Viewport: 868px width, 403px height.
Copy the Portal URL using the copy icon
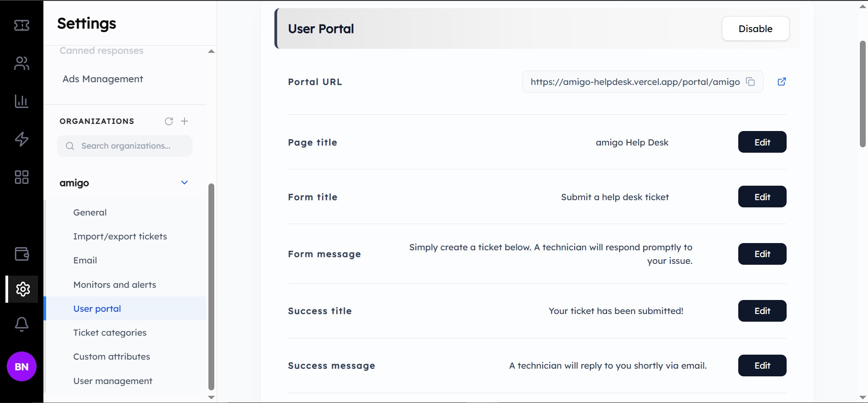[750, 82]
